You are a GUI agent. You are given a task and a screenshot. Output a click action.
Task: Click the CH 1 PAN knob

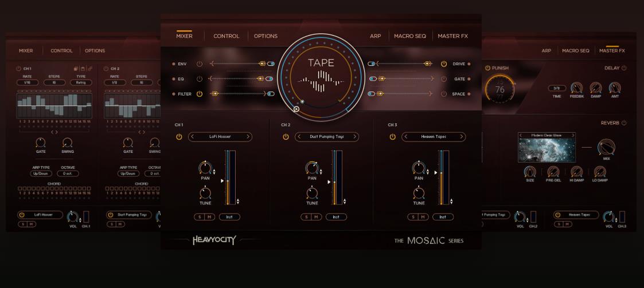tap(205, 167)
